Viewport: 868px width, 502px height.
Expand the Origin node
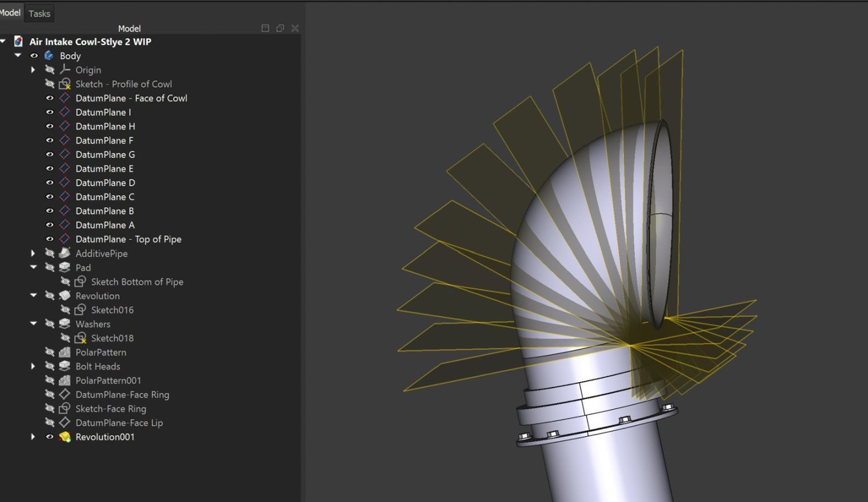coord(34,70)
